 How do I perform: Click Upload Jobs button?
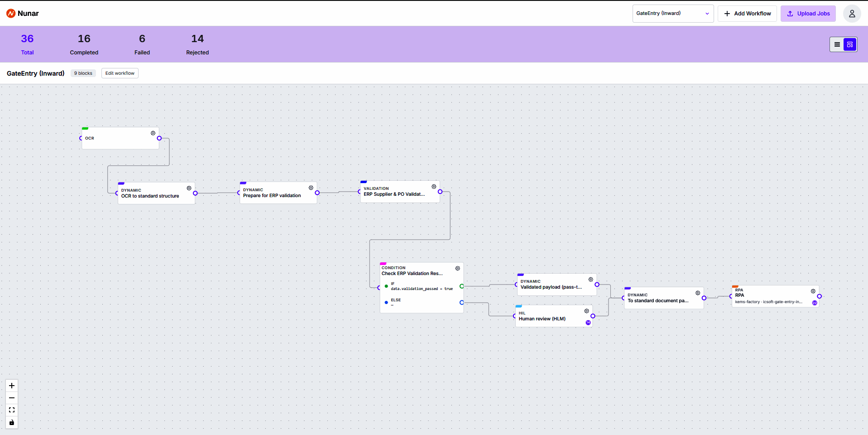pyautogui.click(x=808, y=14)
